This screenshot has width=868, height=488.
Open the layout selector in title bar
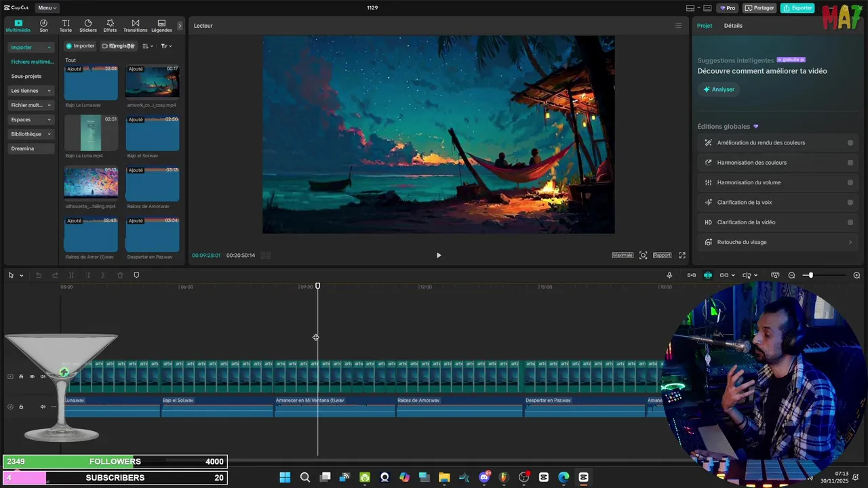tap(693, 8)
